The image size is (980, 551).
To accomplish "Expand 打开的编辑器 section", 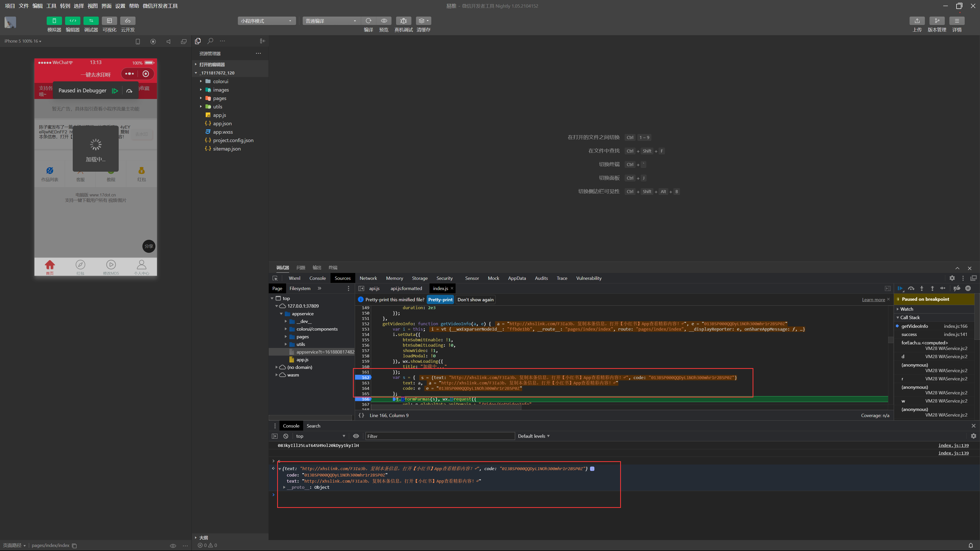I will click(212, 64).
